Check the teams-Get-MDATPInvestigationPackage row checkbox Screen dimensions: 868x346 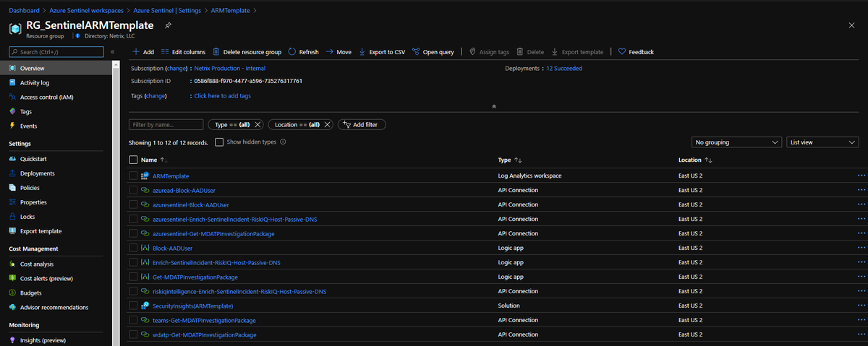tap(133, 320)
